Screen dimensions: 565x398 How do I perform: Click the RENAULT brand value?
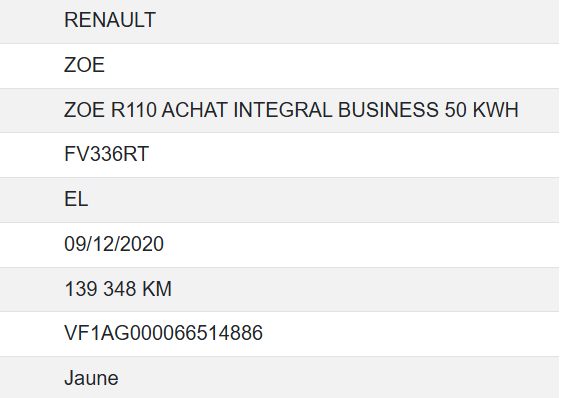(110, 20)
